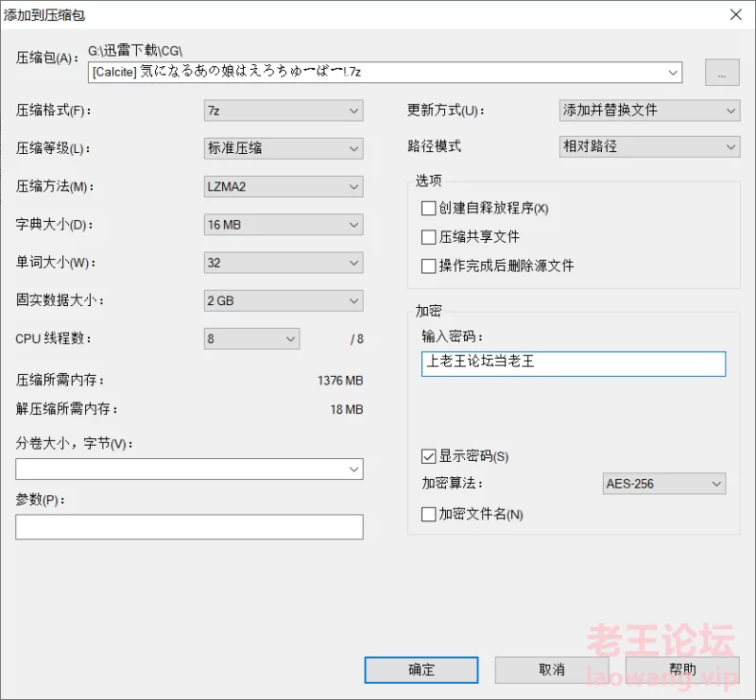Screen dimensions: 756x700
Task: Expand the 压缩等级 dropdown showing 标准压缩
Action: 283,148
